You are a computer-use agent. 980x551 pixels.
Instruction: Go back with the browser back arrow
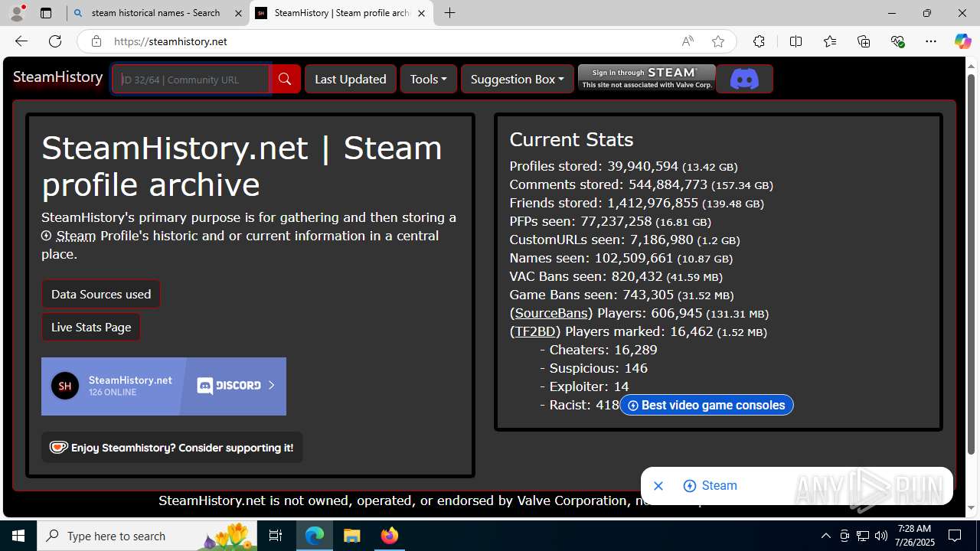click(21, 41)
